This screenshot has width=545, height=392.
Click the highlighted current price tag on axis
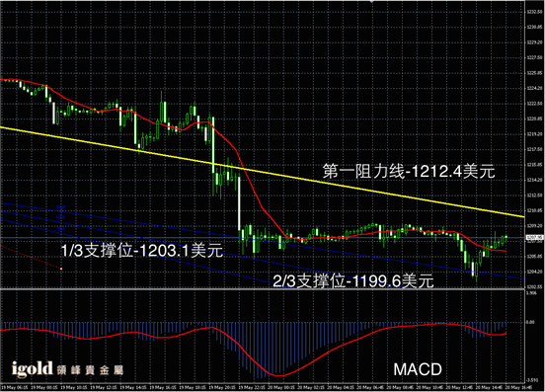pyautogui.click(x=534, y=238)
